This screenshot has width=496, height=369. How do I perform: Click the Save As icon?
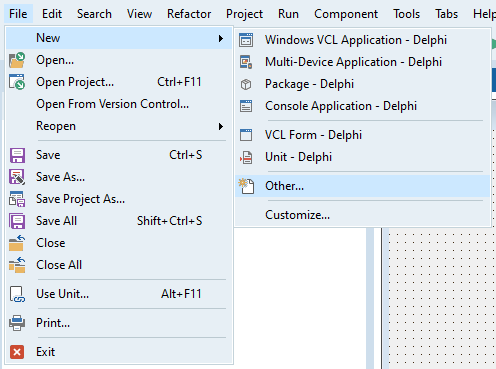[17, 177]
